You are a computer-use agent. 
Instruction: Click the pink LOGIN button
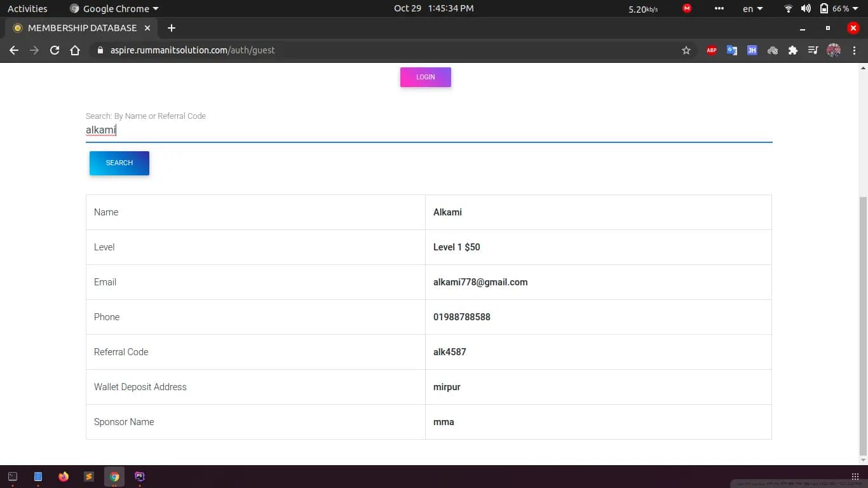coord(426,77)
